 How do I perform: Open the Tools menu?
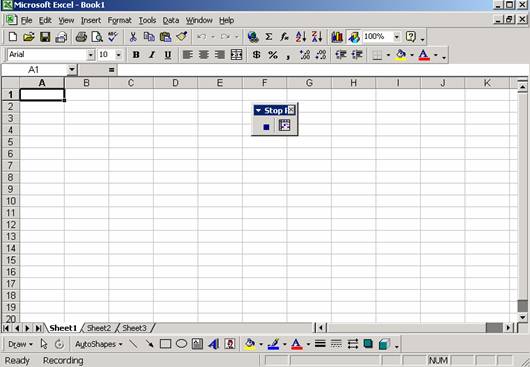147,20
